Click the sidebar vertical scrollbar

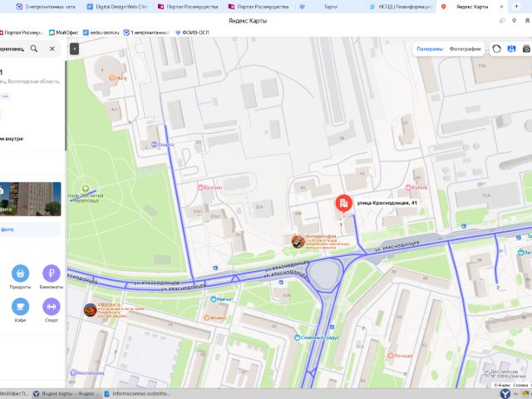click(x=66, y=106)
